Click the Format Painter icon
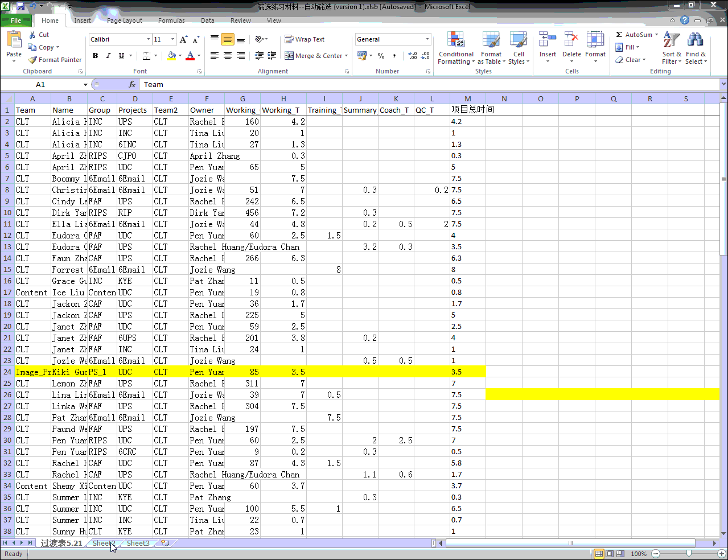 (x=33, y=60)
